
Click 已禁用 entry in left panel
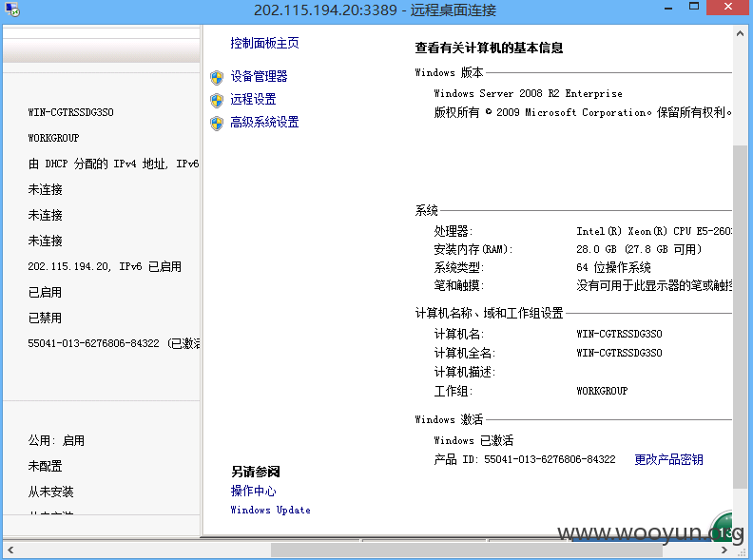pos(45,318)
